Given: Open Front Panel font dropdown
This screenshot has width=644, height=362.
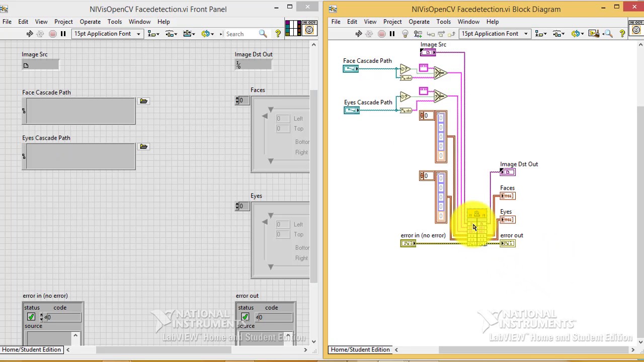Looking at the screenshot, I should click(108, 34).
